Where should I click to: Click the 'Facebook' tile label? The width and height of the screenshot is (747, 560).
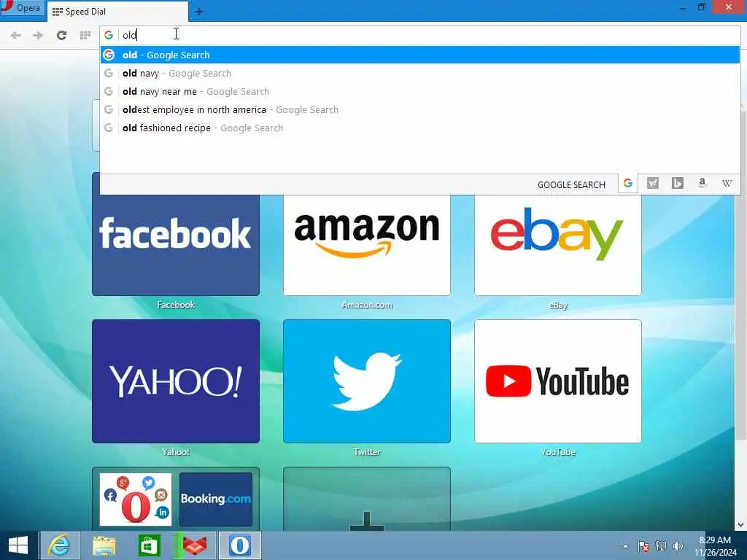(x=176, y=305)
